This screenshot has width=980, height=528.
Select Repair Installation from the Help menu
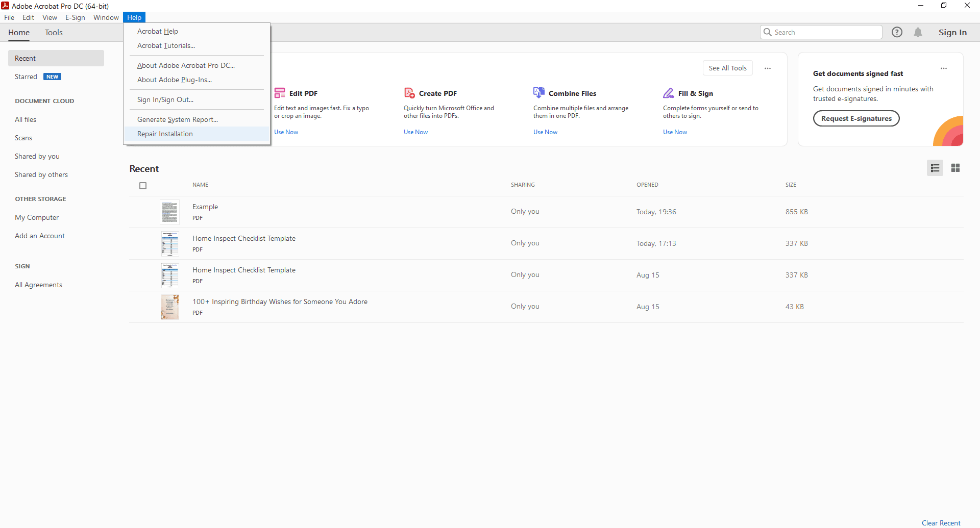tap(164, 134)
